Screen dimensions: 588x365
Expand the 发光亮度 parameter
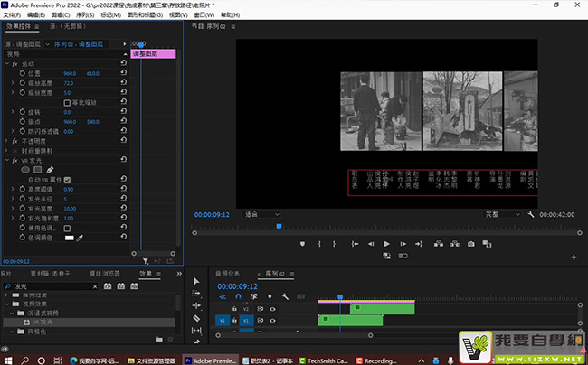click(x=13, y=208)
